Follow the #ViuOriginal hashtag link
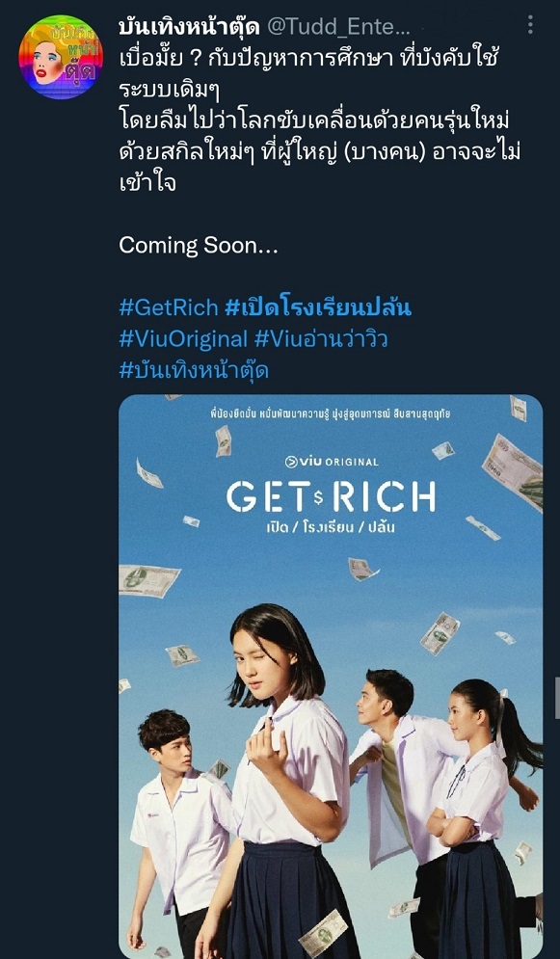Image resolution: width=560 pixels, height=959 pixels. click(183, 339)
